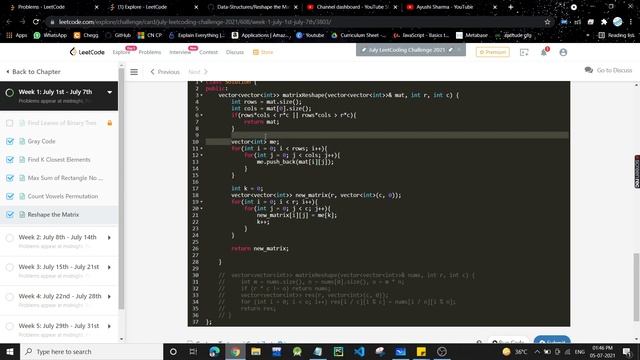The width and height of the screenshot is (640, 360).
Task: Bookmark this page with the star icon
Action: pyautogui.click(x=547, y=22)
